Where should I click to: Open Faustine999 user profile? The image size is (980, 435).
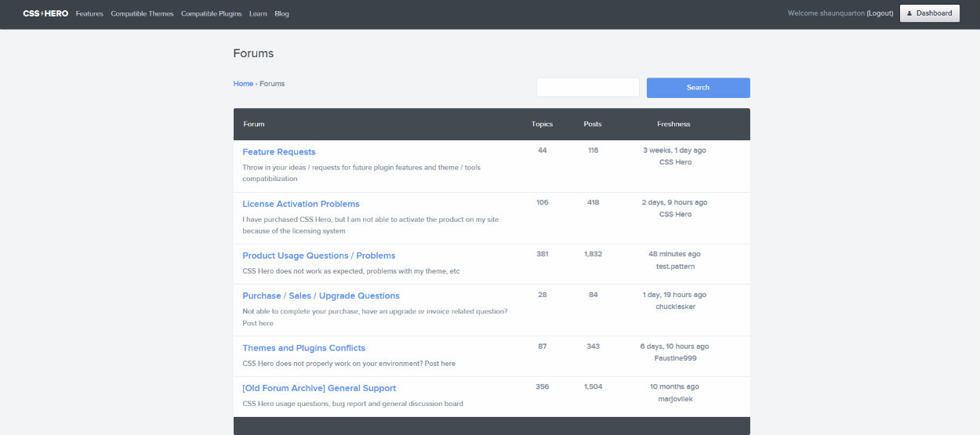point(675,358)
